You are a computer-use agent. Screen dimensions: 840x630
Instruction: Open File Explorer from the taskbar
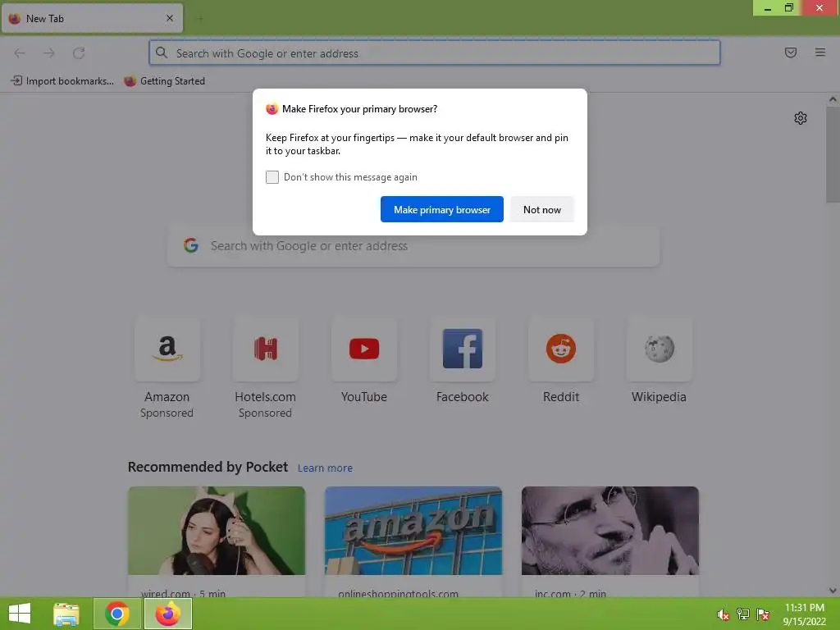(x=66, y=614)
